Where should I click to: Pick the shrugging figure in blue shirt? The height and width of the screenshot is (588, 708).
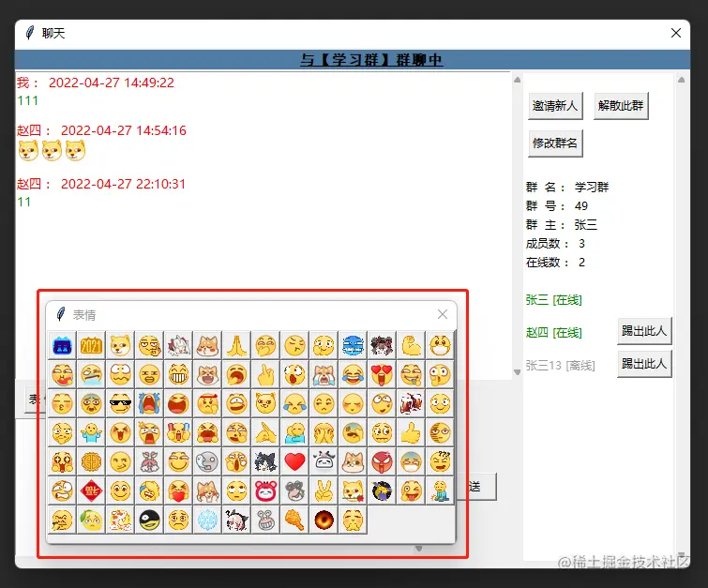pyautogui.click(x=91, y=433)
